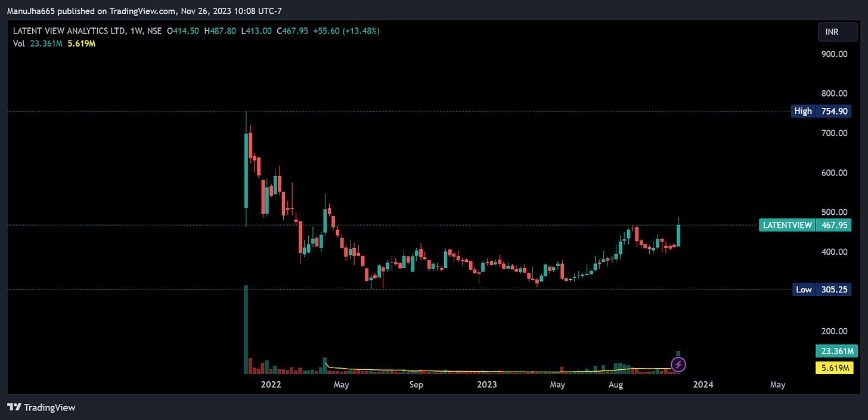Viewport: 868px width, 420px height.
Task: Click the tall first-week volume bar
Action: coord(246,329)
